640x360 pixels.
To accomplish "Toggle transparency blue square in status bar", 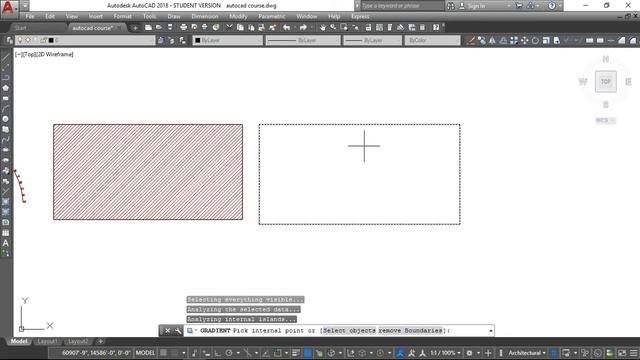I will click(308, 353).
